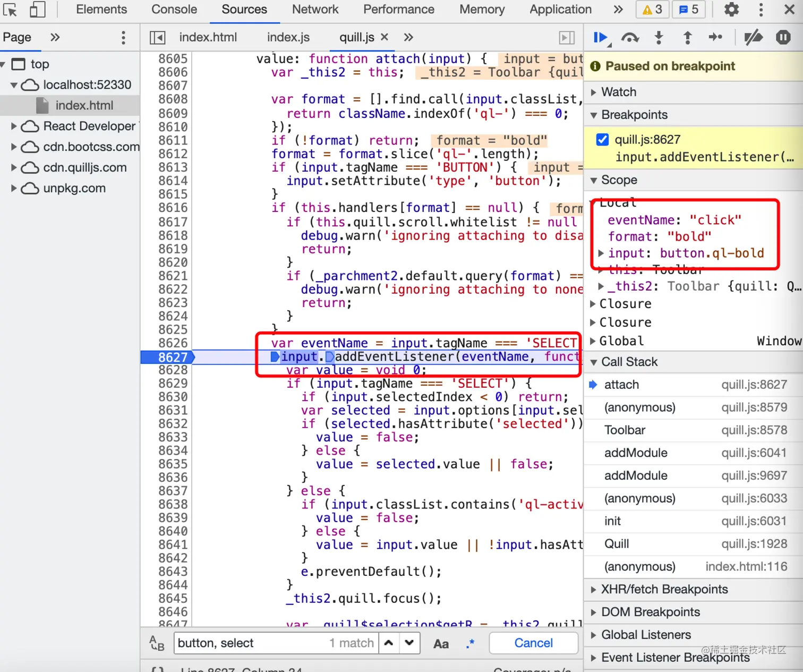
Task: Select the attach call stack frame
Action: coord(693,385)
